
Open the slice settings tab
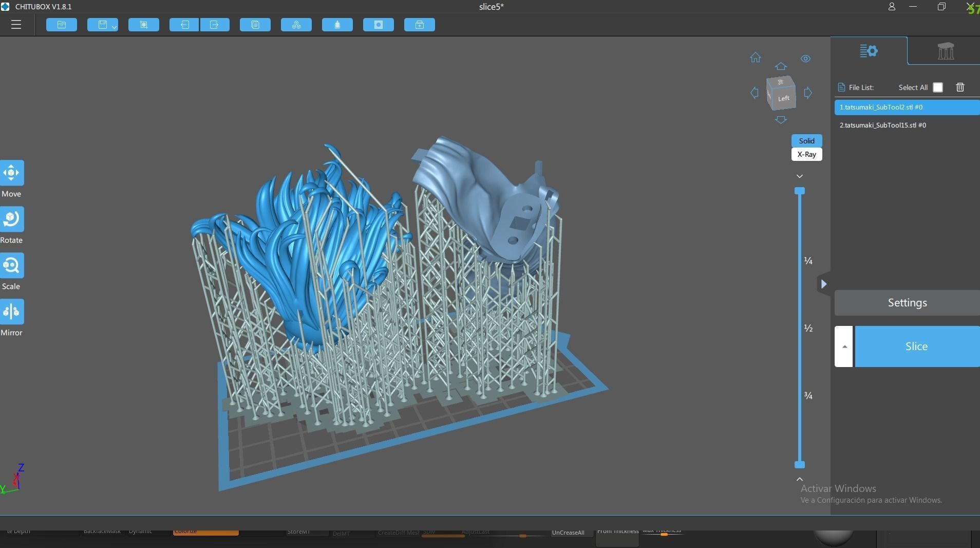869,51
